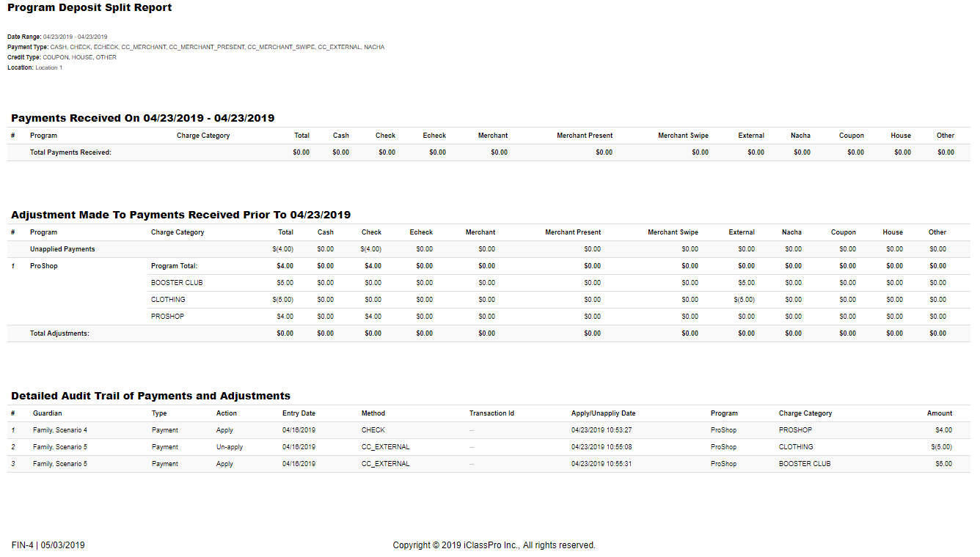This screenshot has width=980, height=557.
Task: Select the Guardian column header
Action: click(48, 413)
